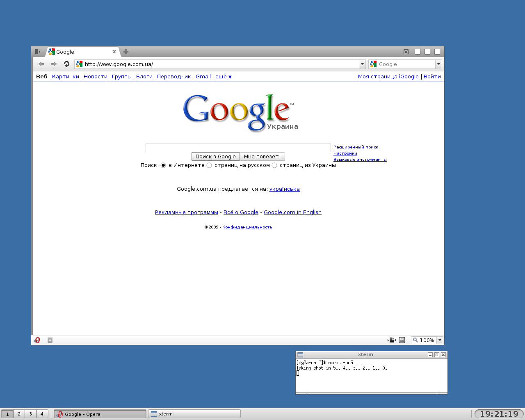Switch to workspace 3 in pager
The image size is (525, 420).
point(30,414)
